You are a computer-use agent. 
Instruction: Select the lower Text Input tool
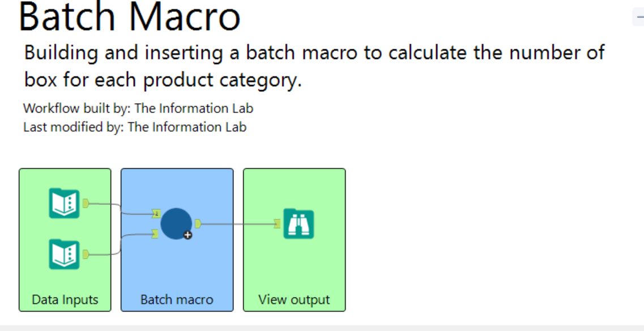[64, 254]
